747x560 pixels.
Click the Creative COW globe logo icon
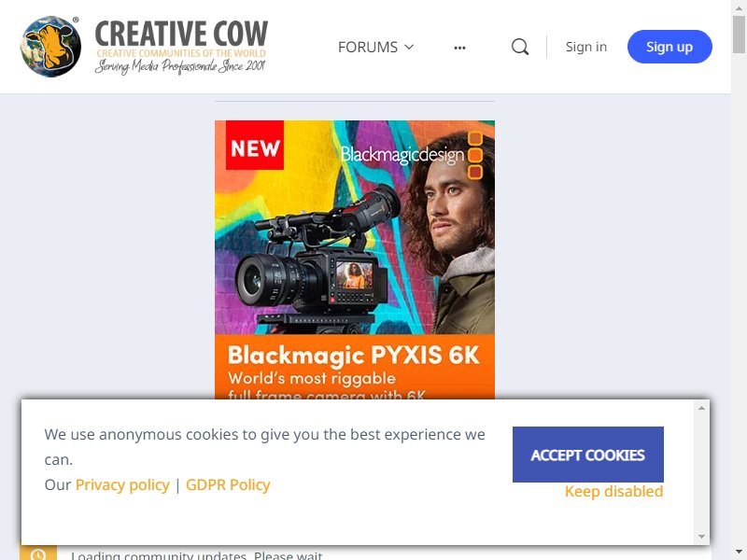click(50, 47)
